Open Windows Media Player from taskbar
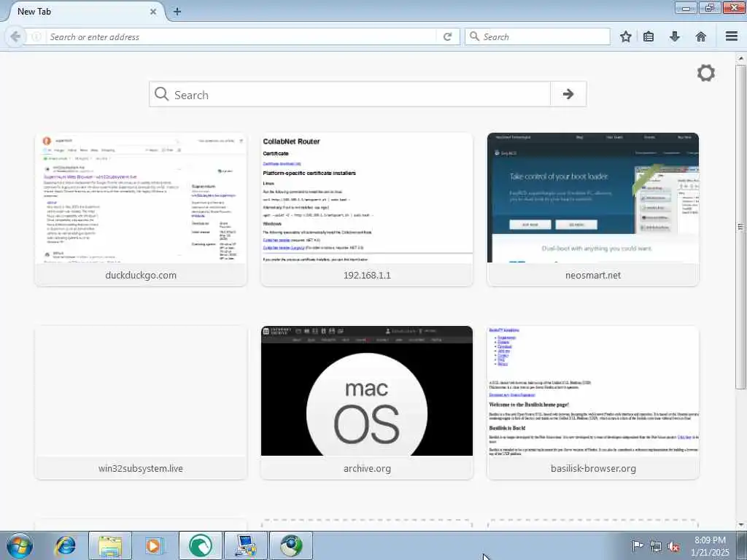747x560 pixels. [x=154, y=545]
